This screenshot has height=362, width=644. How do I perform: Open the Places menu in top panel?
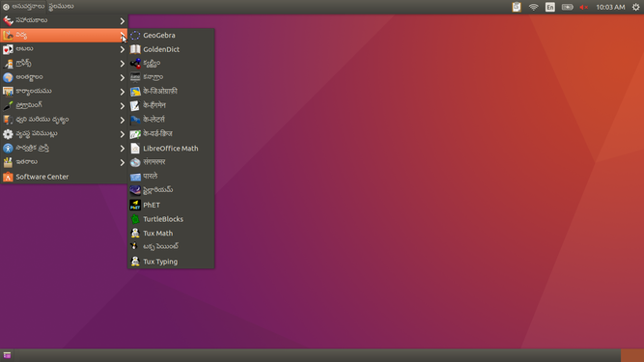tap(61, 7)
